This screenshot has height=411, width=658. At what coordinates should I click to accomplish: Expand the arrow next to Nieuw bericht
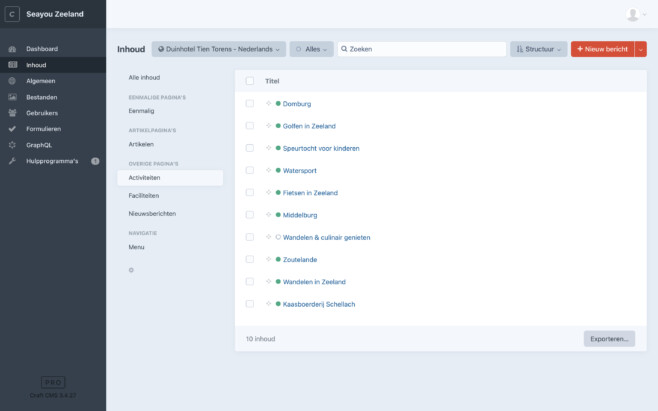click(x=641, y=49)
